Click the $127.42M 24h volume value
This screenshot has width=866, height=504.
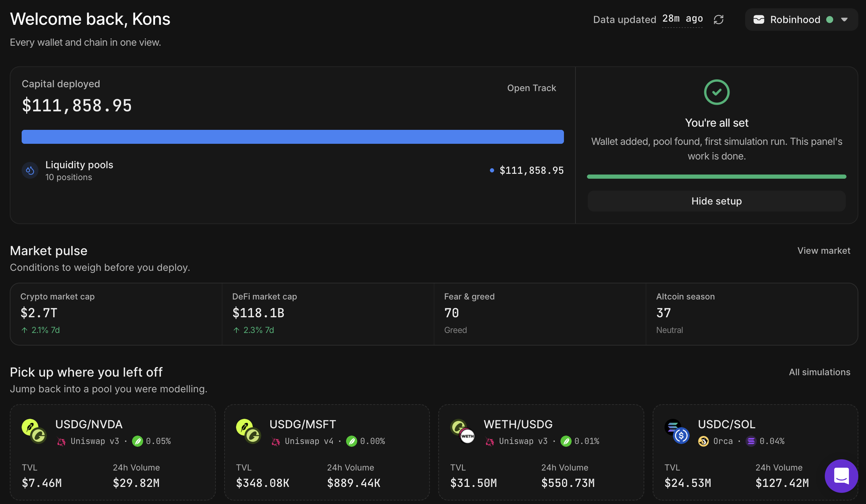782,483
